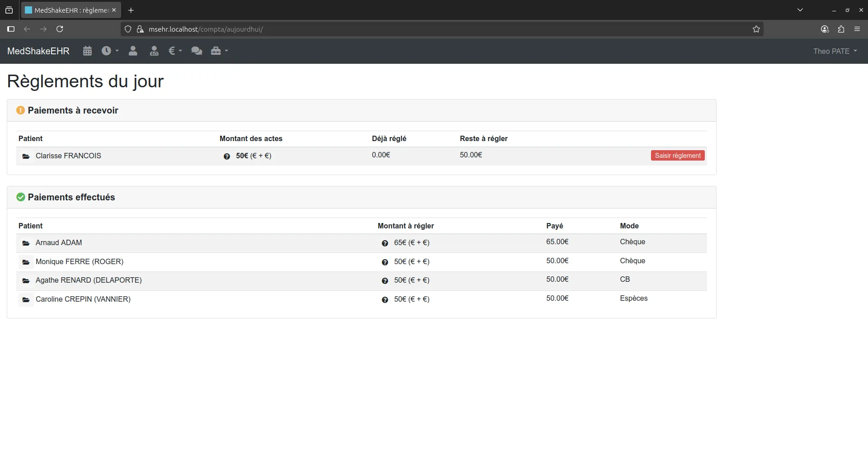This screenshot has height=474, width=868.
Task: Open folder icon for Clarisse FRANCOIS
Action: click(26, 156)
